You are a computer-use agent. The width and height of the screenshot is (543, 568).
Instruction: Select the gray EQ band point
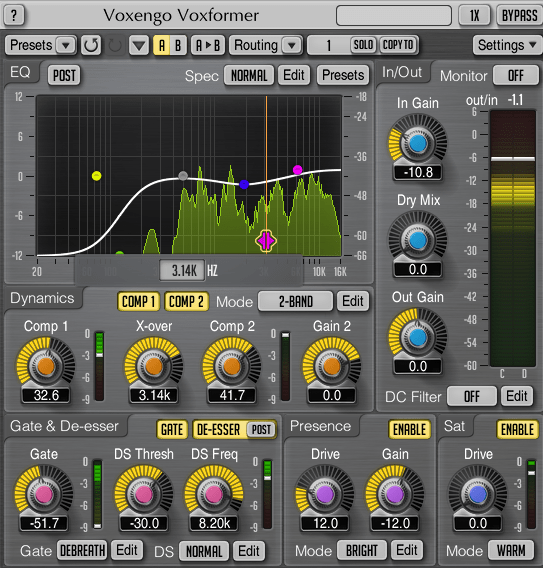pyautogui.click(x=183, y=176)
